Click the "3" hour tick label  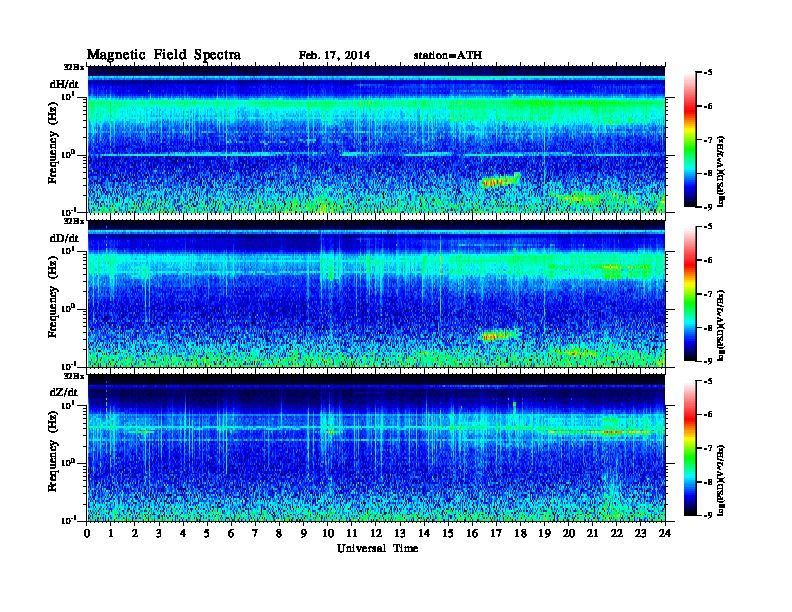pyautogui.click(x=159, y=533)
